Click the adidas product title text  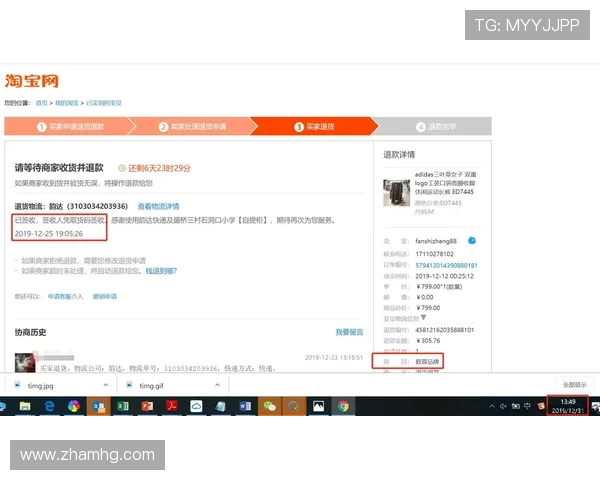click(x=445, y=183)
